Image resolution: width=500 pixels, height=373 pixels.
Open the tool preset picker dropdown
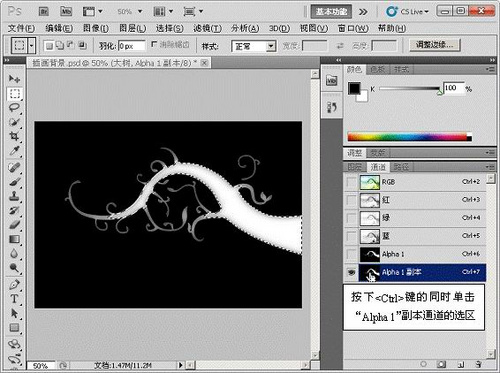click(31, 46)
